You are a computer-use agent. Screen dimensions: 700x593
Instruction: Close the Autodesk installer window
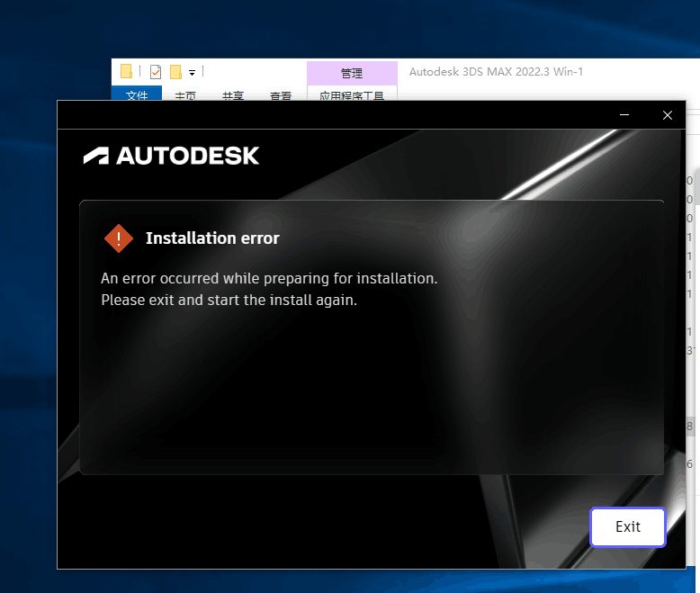click(x=668, y=115)
